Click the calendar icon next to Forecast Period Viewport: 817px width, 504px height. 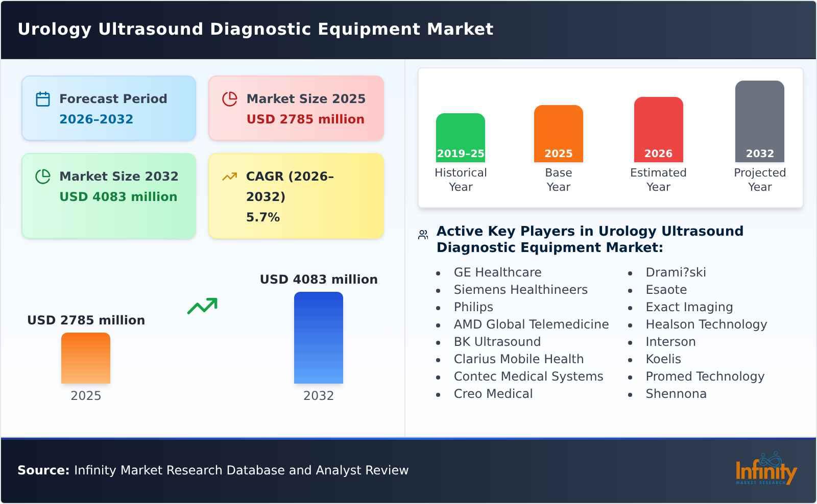43,98
